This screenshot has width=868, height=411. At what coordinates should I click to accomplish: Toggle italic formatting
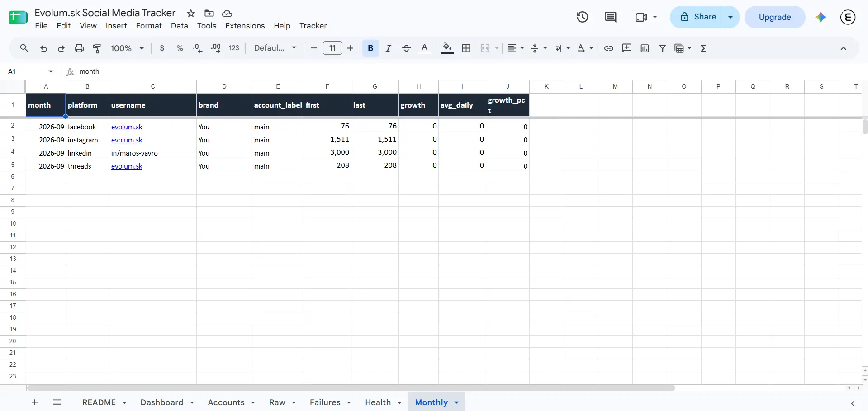tap(388, 48)
